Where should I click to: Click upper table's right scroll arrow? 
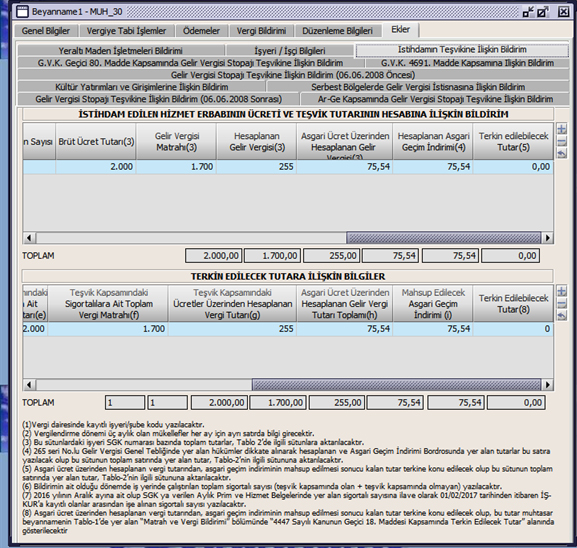point(548,238)
